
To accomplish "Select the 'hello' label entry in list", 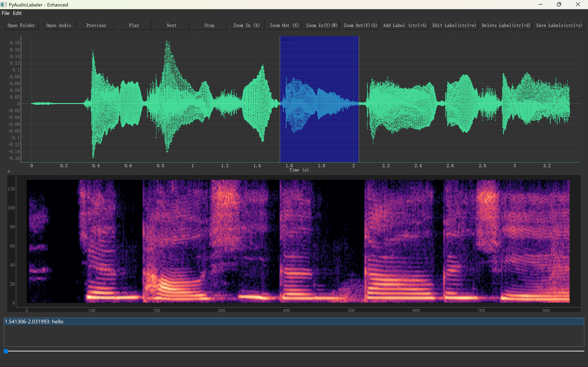I will tap(34, 322).
